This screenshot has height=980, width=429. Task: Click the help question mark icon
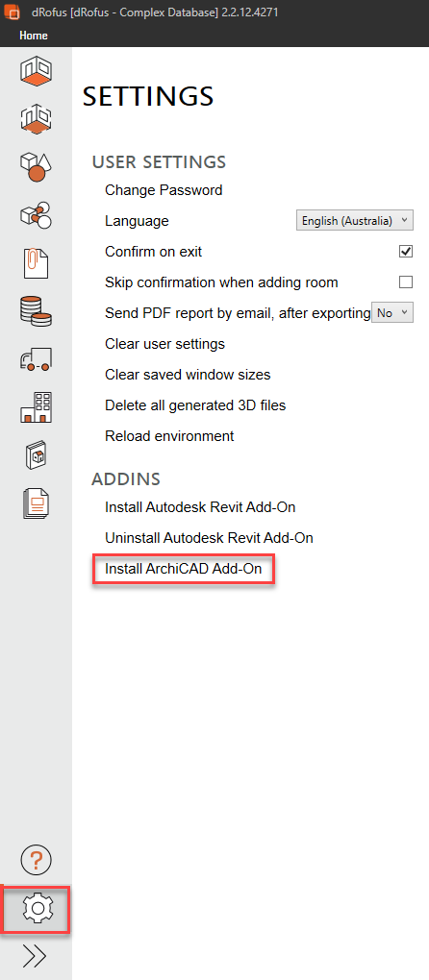pyautogui.click(x=36, y=861)
